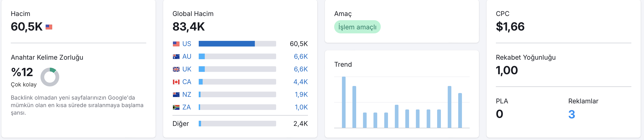Click the Reklamlar count 3 link

click(x=571, y=114)
